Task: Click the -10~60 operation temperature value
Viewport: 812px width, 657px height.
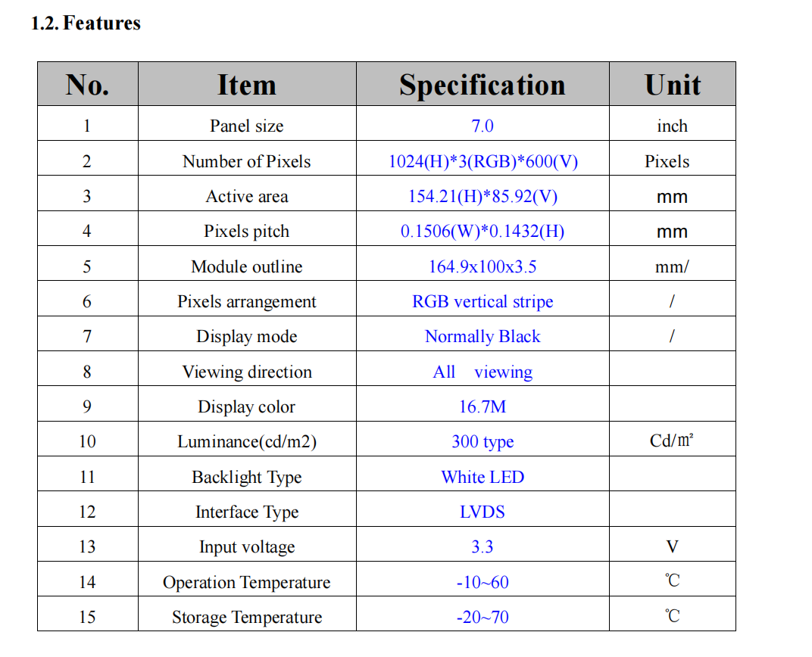Action: click(483, 582)
